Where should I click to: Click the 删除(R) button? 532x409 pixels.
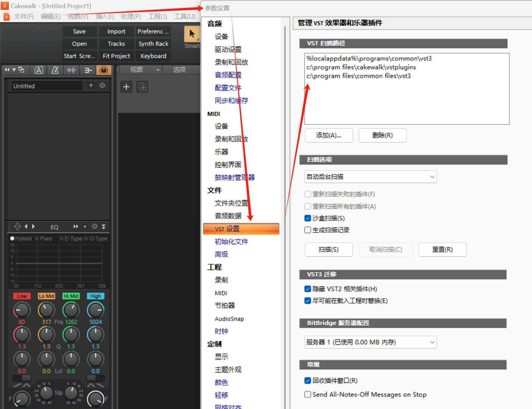pos(383,135)
